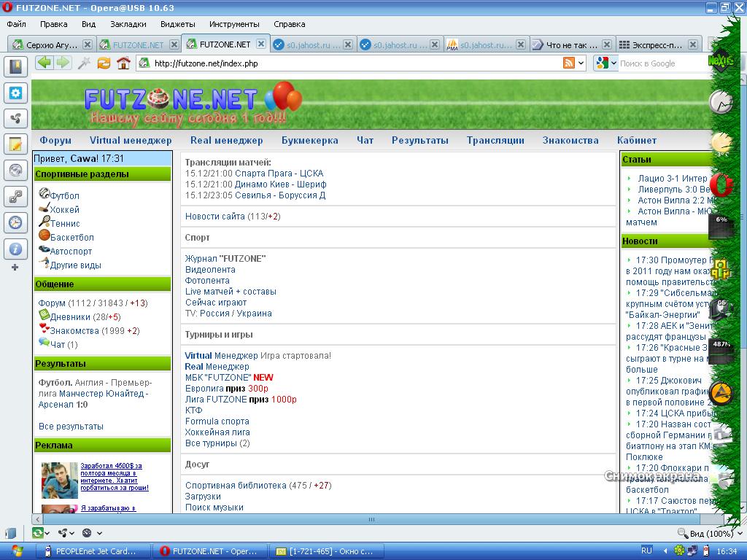Open Трансляции in the navigation bar

click(x=495, y=140)
